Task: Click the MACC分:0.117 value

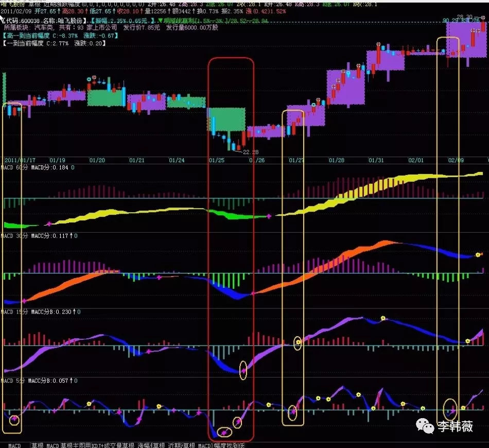Action: pyautogui.click(x=49, y=236)
